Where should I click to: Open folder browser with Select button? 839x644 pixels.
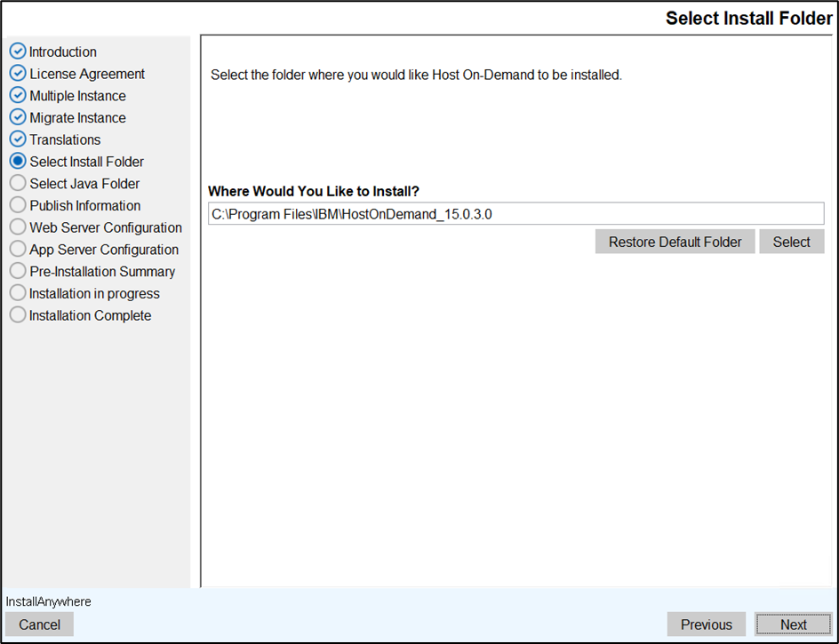point(791,242)
